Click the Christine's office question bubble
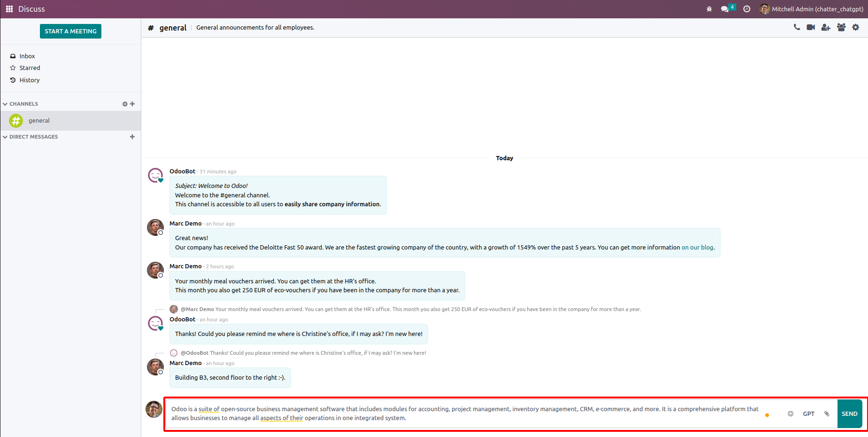 [299, 334]
